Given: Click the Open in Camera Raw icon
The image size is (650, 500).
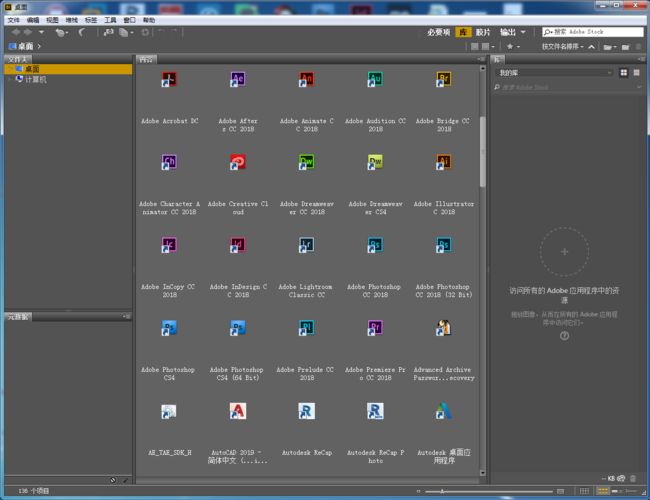Looking at the screenshot, I should tap(145, 32).
